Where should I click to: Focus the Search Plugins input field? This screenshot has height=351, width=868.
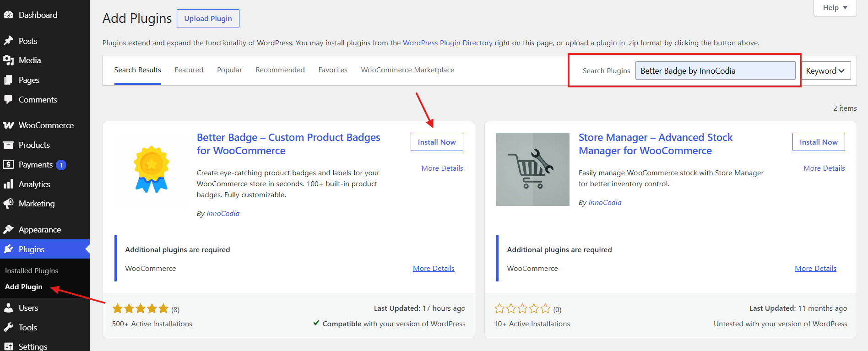click(x=715, y=71)
